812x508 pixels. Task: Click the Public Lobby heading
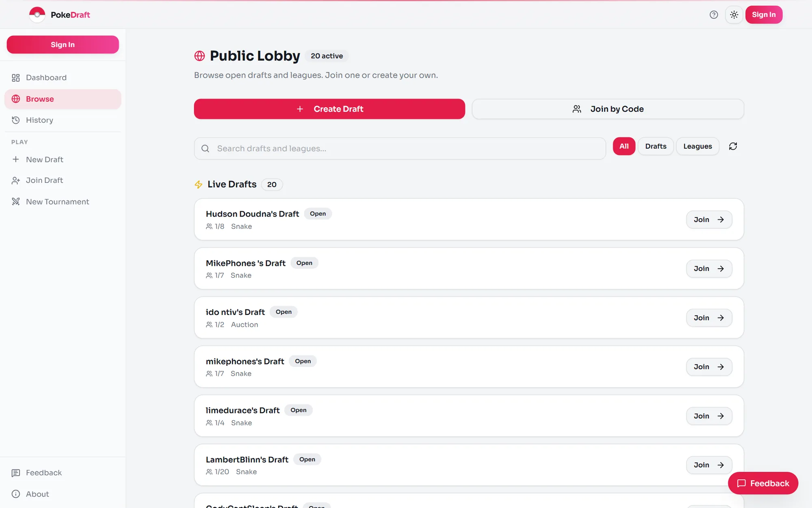coord(255,56)
